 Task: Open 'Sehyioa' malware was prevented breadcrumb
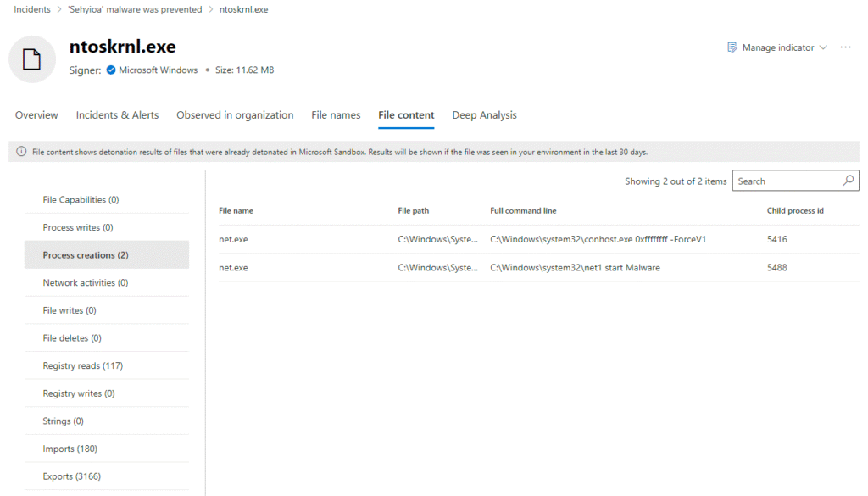point(135,9)
